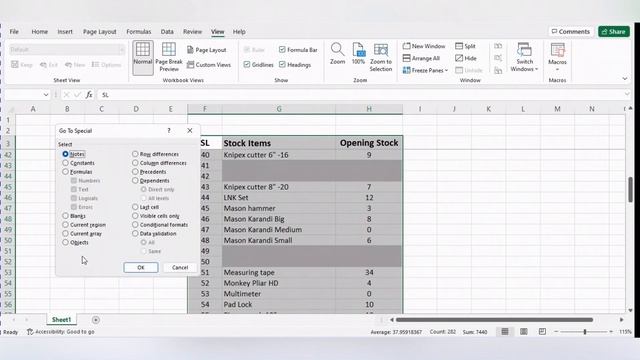Select the Constants radio option
The width and height of the screenshot is (640, 360).
[65, 163]
